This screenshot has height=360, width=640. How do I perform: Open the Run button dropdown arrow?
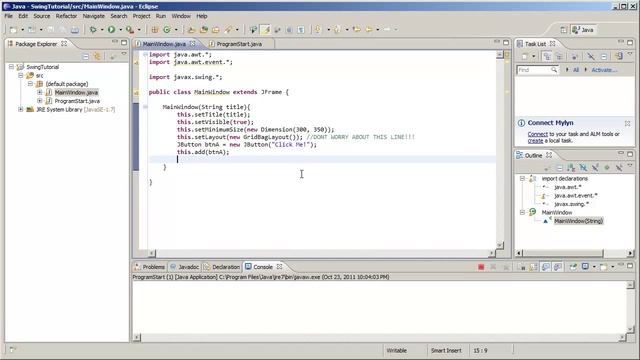120,29
